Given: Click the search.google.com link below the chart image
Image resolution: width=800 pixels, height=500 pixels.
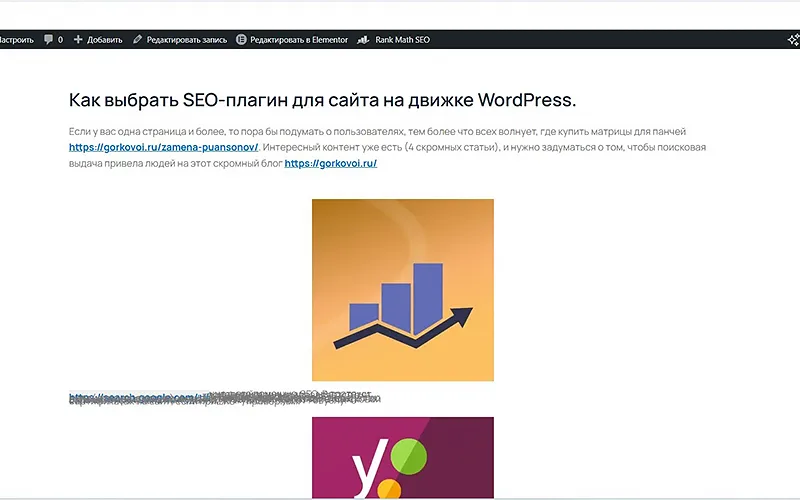Looking at the screenshot, I should 139,397.
